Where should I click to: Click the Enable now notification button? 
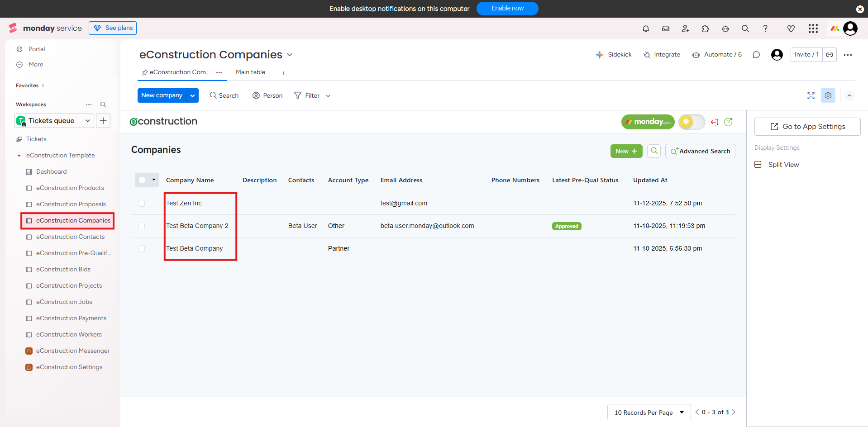(507, 9)
